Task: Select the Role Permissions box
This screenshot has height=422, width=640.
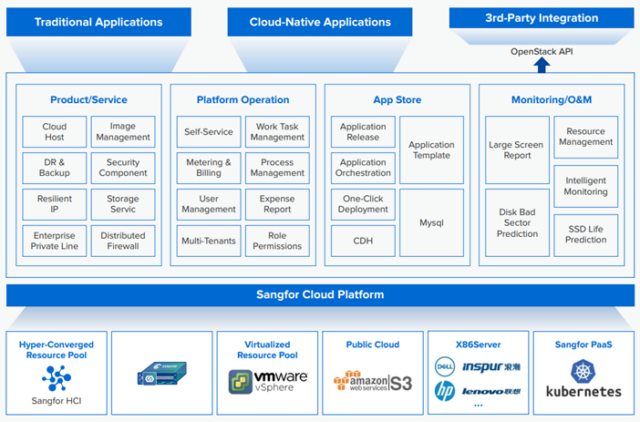Action: [x=277, y=241]
